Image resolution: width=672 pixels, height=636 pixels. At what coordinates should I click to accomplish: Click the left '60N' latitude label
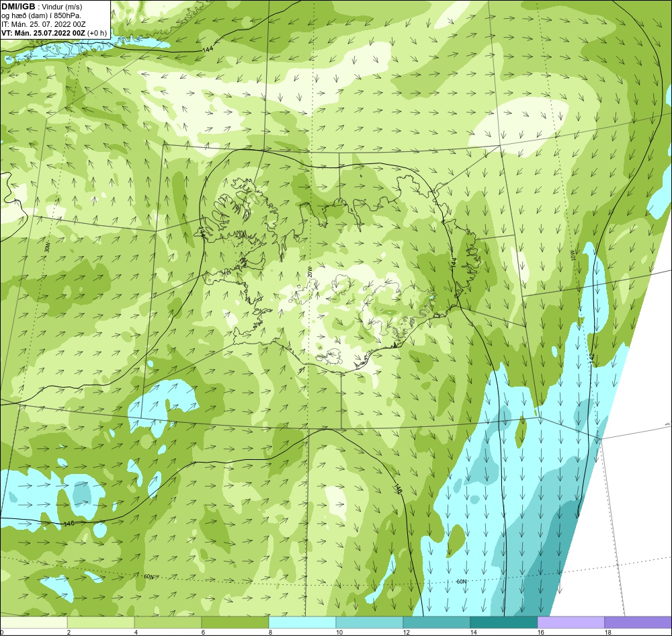coord(149,576)
